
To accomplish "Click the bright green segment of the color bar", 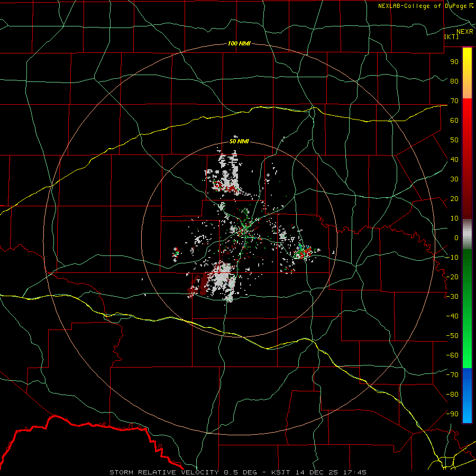I will 467,349.
